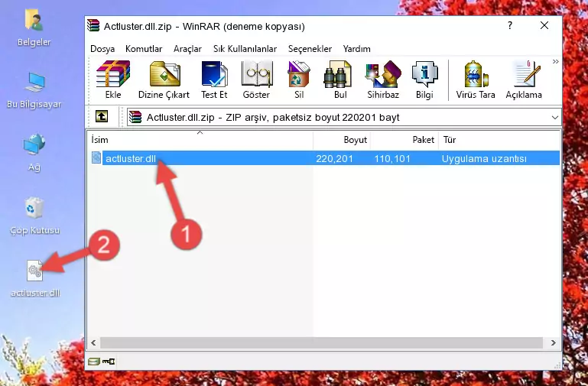
Task: Sort by the Tür column header
Action: click(x=499, y=140)
